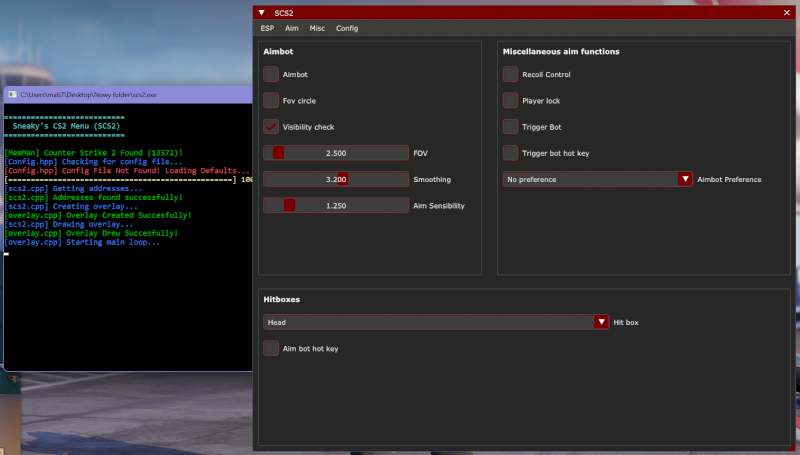Toggle the Fov circle checkbox
800x455 pixels.
click(x=271, y=100)
